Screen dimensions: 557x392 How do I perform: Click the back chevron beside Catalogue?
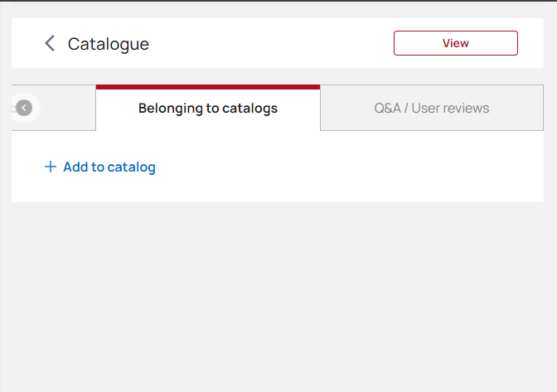50,43
